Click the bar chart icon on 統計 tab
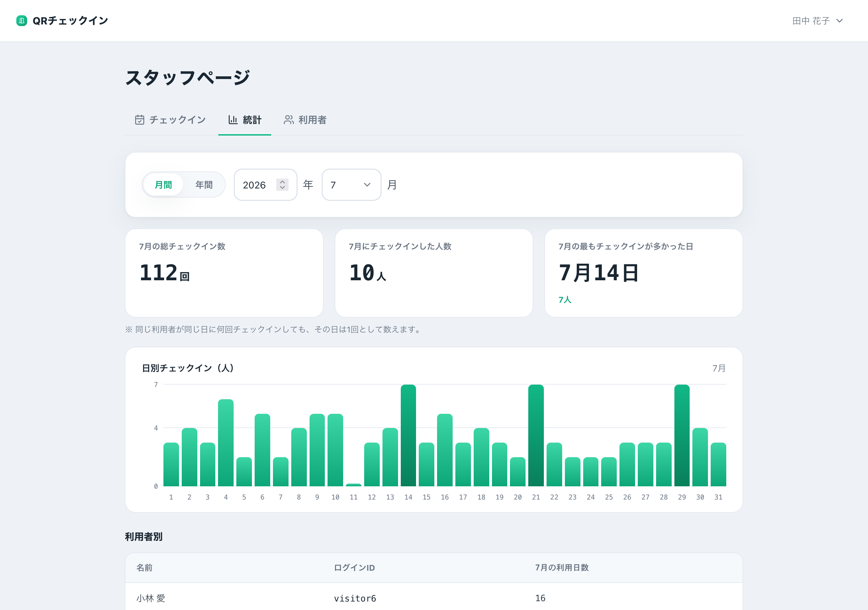 (233, 120)
